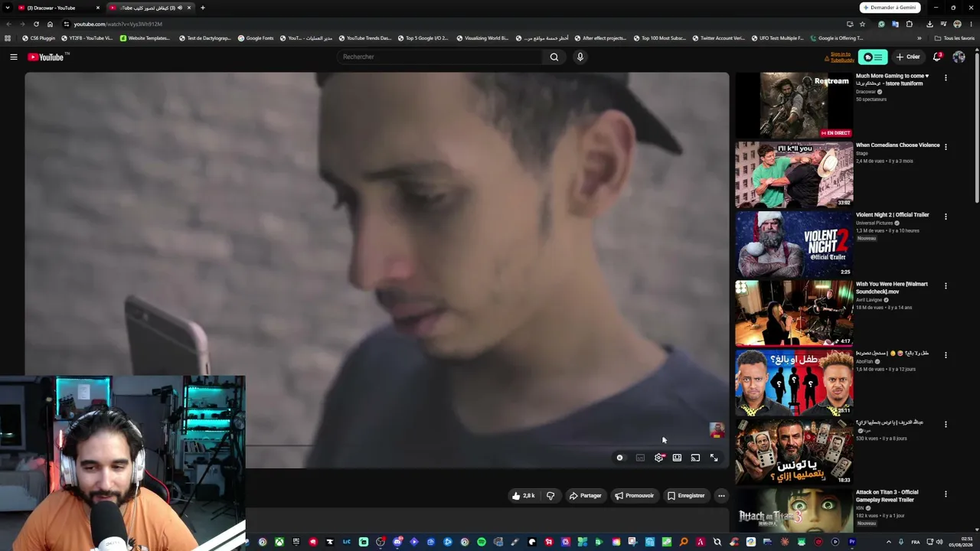The height and width of the screenshot is (551, 980).
Task: Start voice search with the microphone
Action: click(x=580, y=57)
